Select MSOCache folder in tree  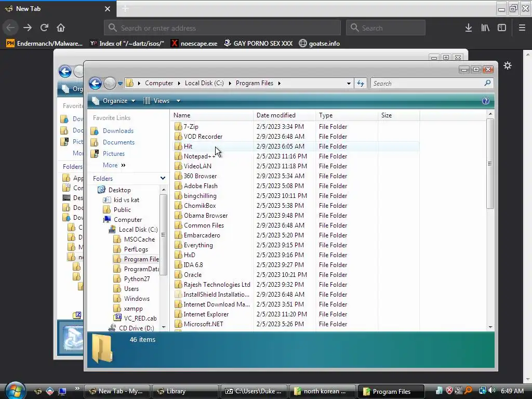[x=139, y=239]
